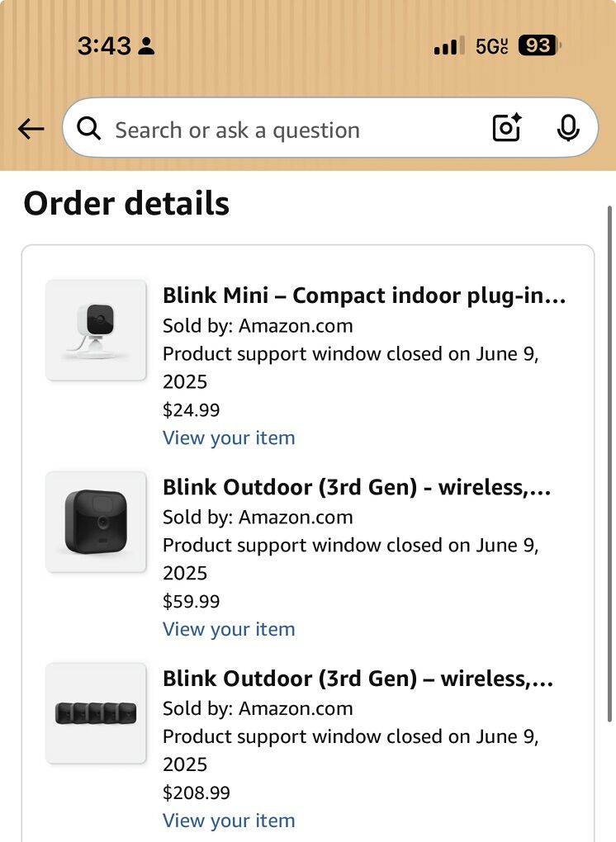Tap the battery level indicator
Image resolution: width=616 pixels, height=842 pixels.
(x=538, y=46)
